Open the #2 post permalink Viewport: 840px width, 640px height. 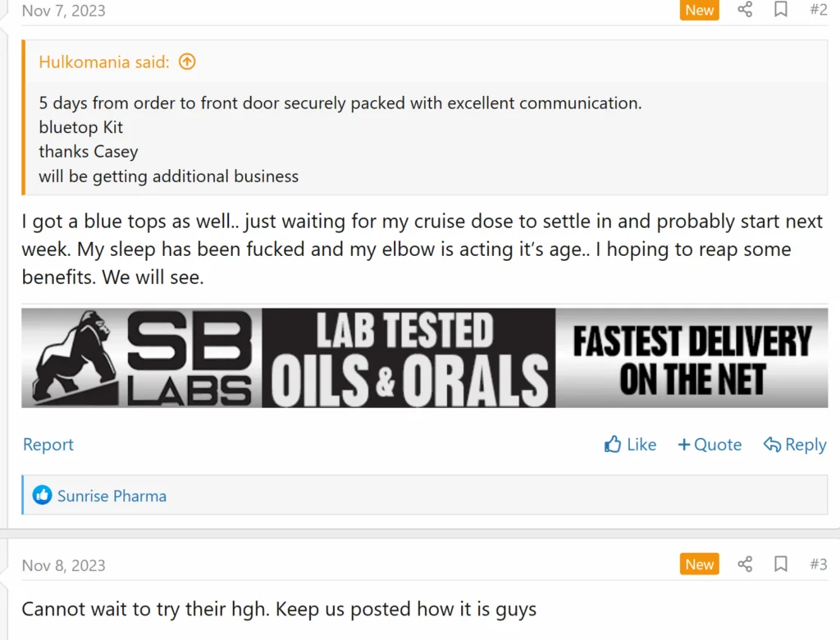818,10
